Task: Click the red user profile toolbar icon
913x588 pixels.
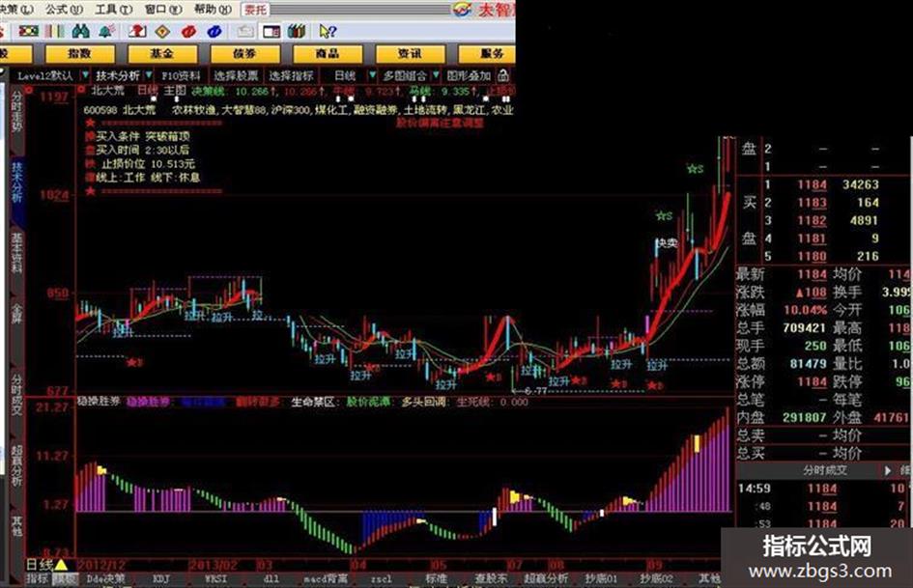Action: pos(137,31)
